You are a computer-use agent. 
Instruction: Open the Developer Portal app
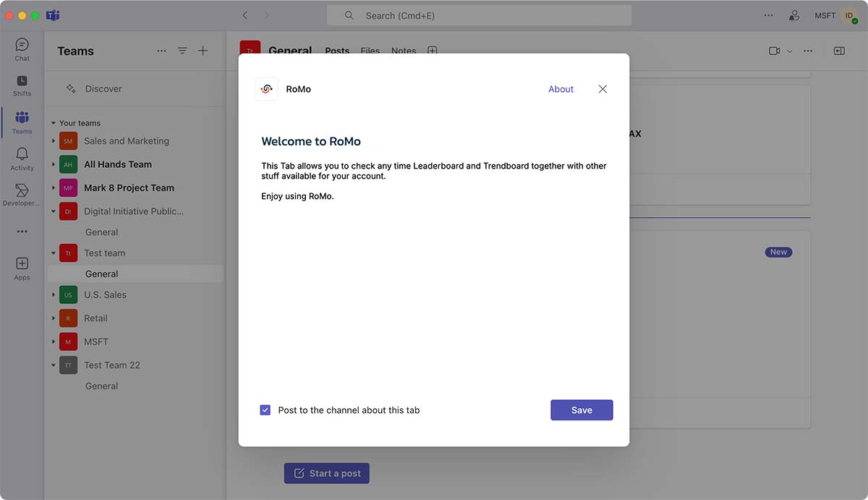[x=22, y=195]
